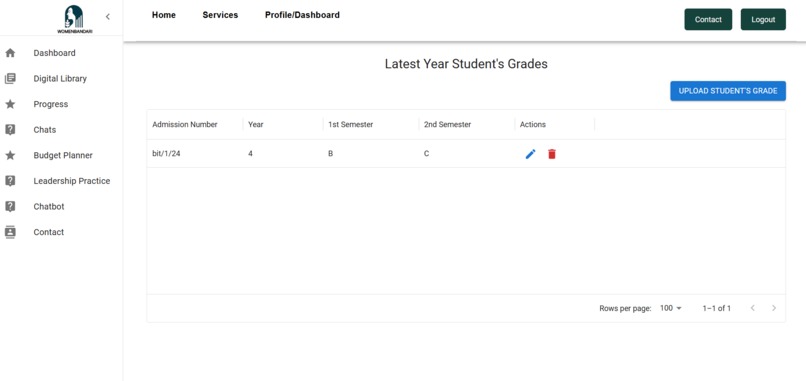Open the Rows per page dropdown
This screenshot has height=381, width=806.
[x=670, y=308]
